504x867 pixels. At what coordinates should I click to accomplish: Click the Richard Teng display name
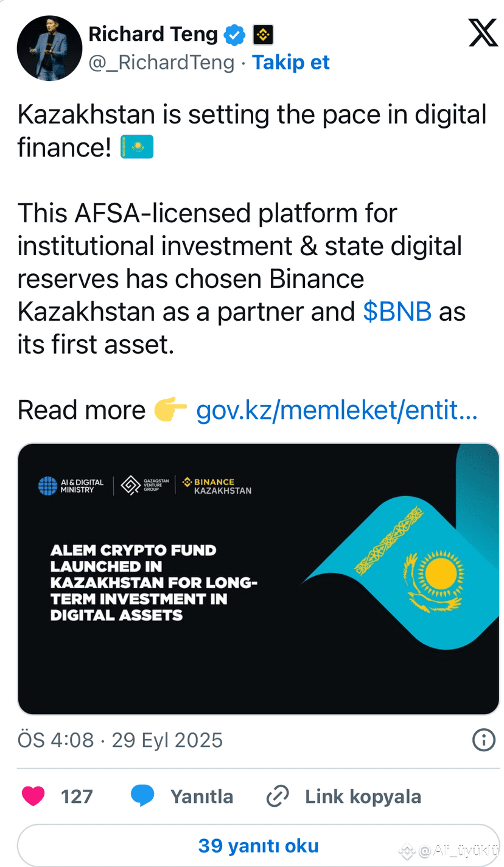153,34
